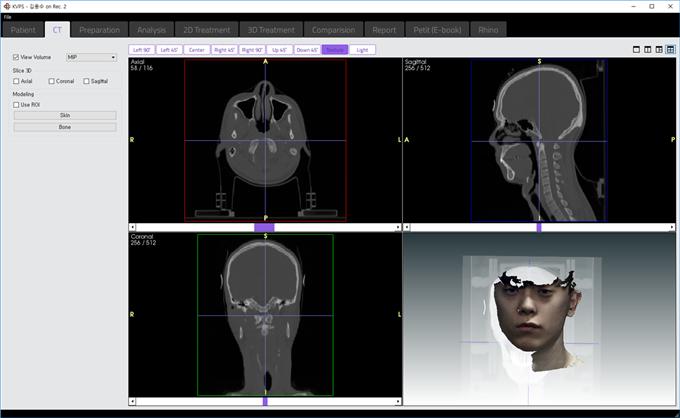680x418 pixels.
Task: Check the Use ROI option
Action: [x=16, y=105]
